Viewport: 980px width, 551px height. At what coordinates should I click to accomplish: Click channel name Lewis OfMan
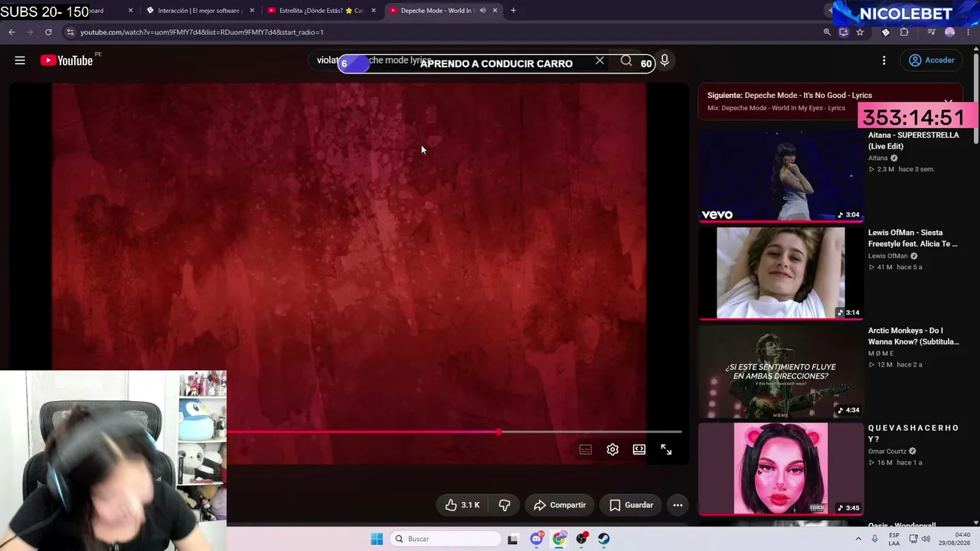coord(888,256)
